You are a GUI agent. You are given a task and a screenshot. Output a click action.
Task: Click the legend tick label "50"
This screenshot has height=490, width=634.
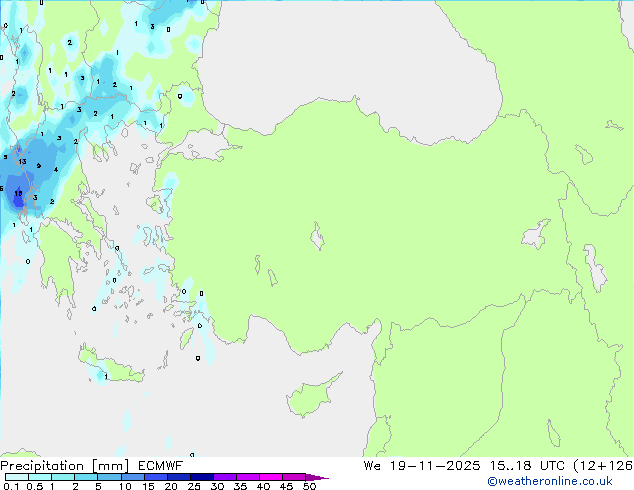coord(309,486)
